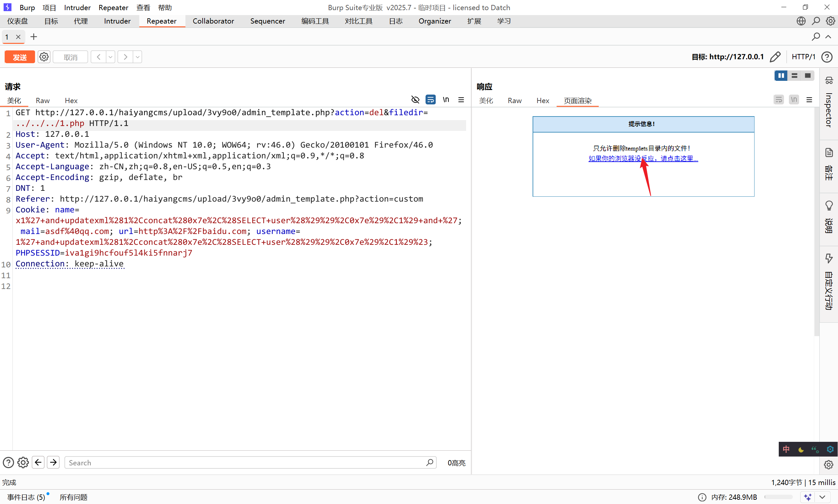Open request panel hamburger menu
The image size is (838, 504).
click(x=461, y=99)
